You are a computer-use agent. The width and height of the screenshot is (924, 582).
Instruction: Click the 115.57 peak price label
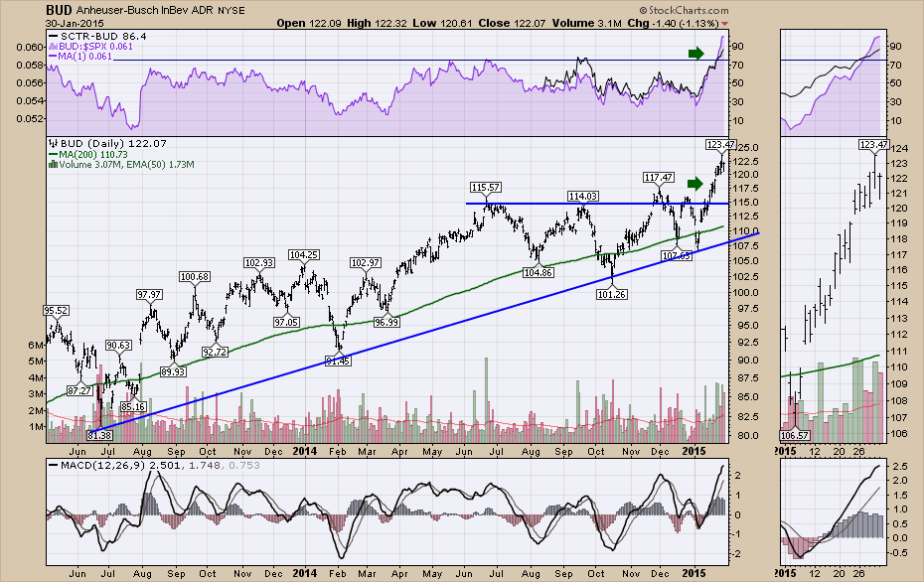coord(486,188)
